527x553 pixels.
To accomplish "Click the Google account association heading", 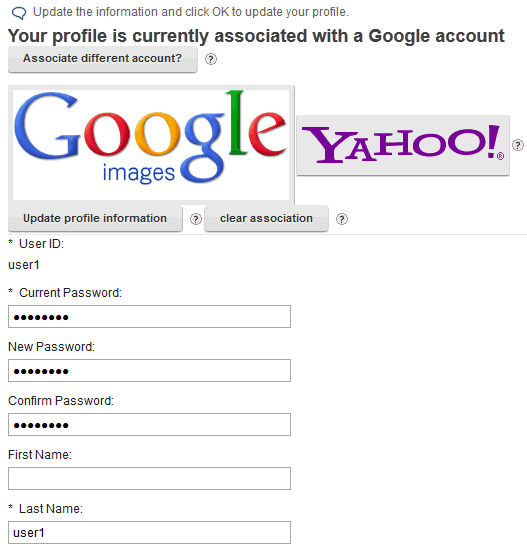I will tap(256, 36).
